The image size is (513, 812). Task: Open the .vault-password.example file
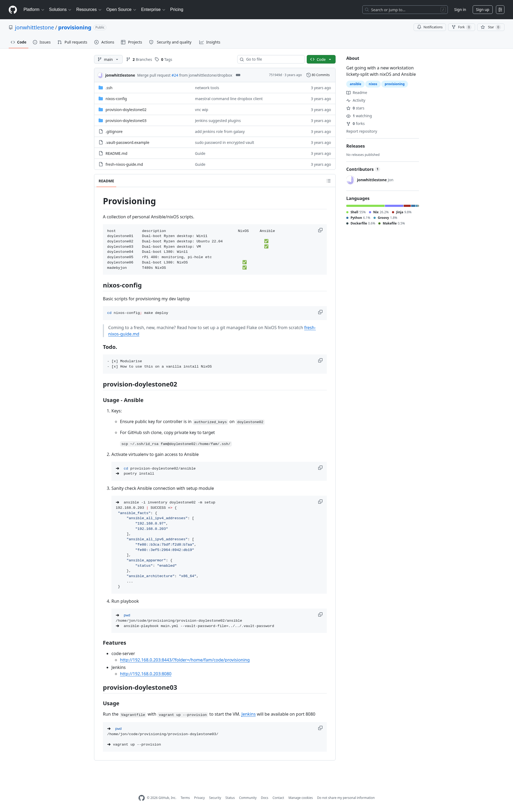click(127, 143)
